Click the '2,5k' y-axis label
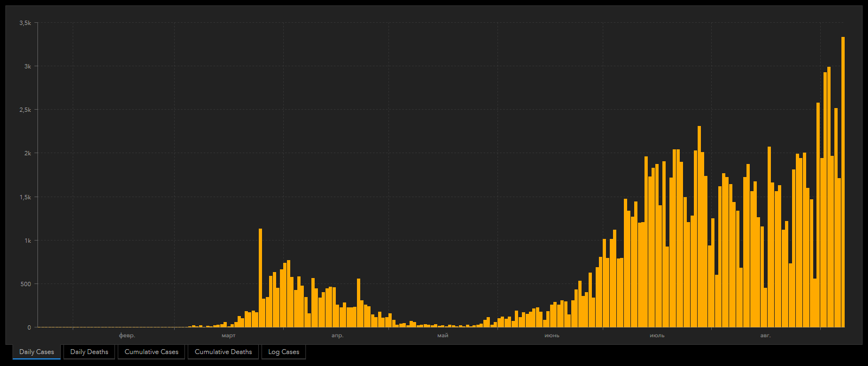868x366 pixels. pos(25,110)
